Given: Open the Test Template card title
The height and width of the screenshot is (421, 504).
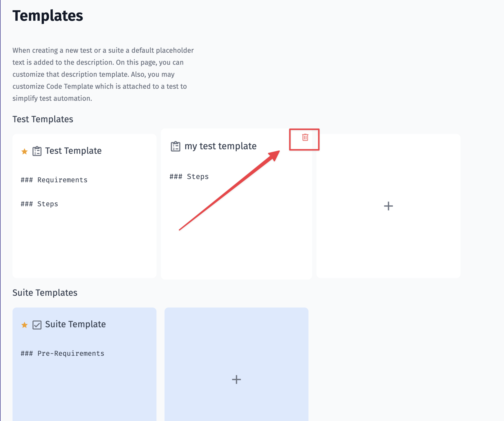Looking at the screenshot, I should (73, 151).
